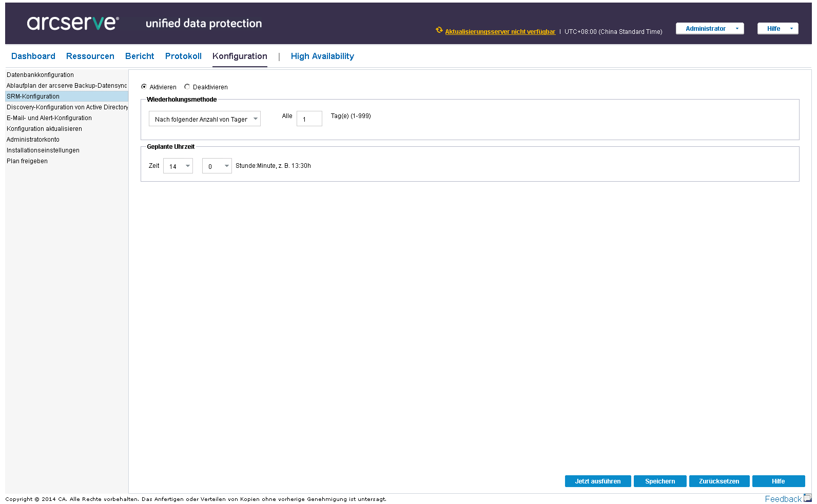The width and height of the screenshot is (817, 504).
Task: Click the Alle days input field
Action: [x=309, y=119]
